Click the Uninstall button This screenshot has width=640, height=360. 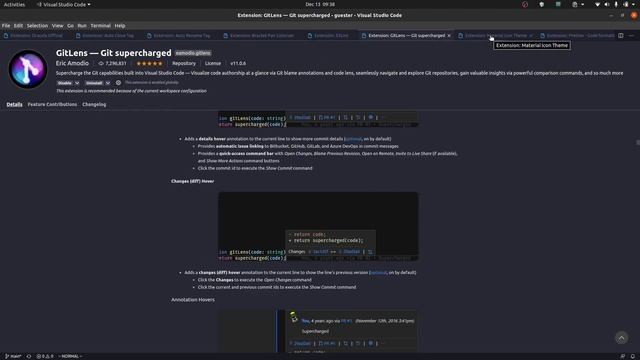pyautogui.click(x=94, y=83)
